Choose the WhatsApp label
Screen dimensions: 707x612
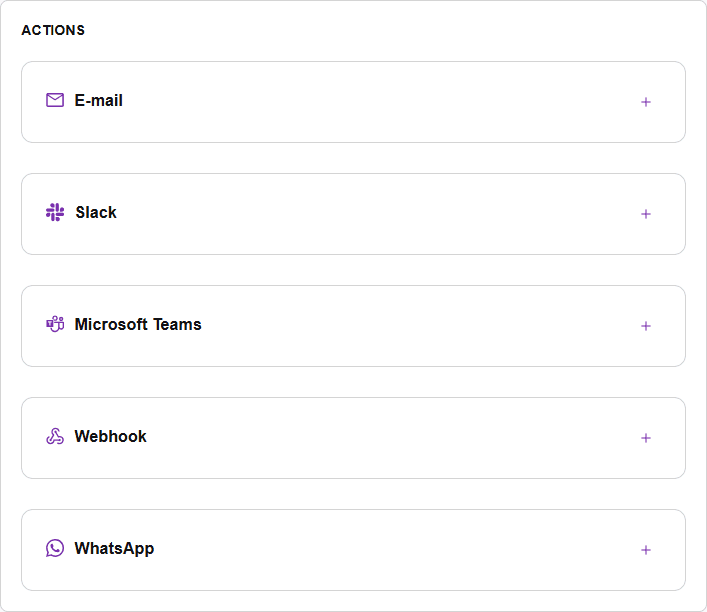coord(114,548)
